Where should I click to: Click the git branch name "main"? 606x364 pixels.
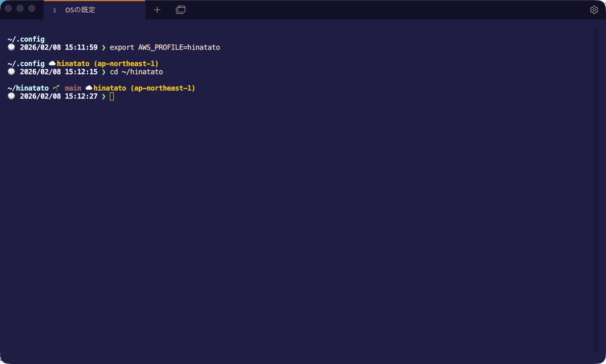coord(73,88)
